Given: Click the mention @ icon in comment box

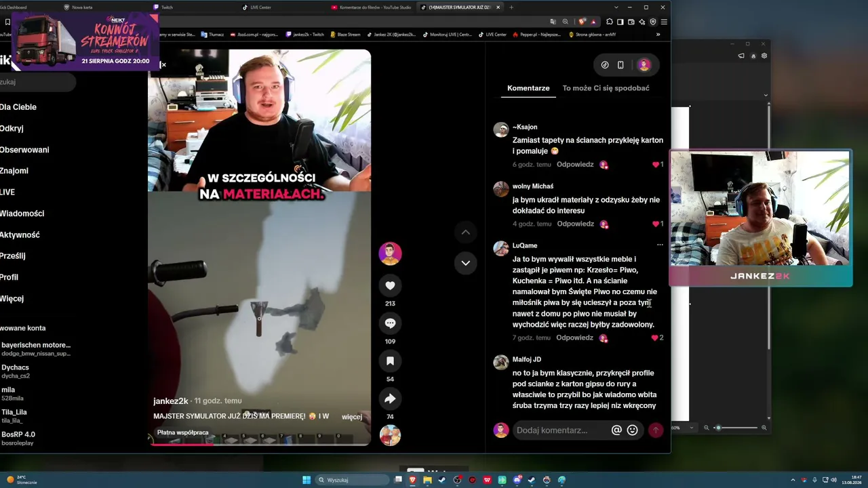Looking at the screenshot, I should pos(616,430).
